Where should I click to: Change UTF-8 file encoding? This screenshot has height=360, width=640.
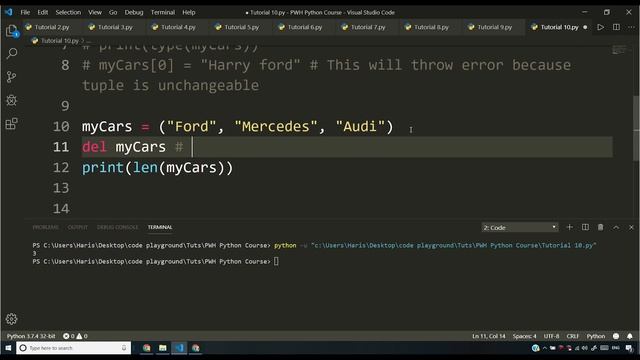551,336
